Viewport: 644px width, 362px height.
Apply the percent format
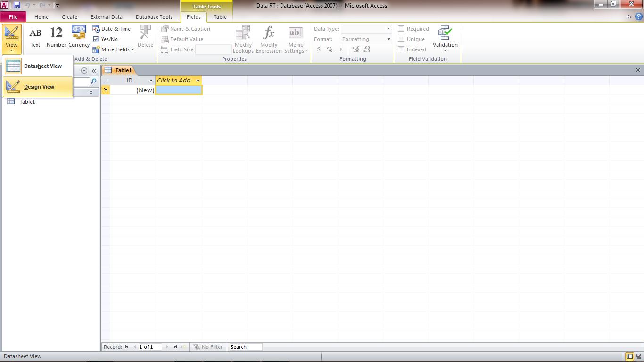[330, 49]
